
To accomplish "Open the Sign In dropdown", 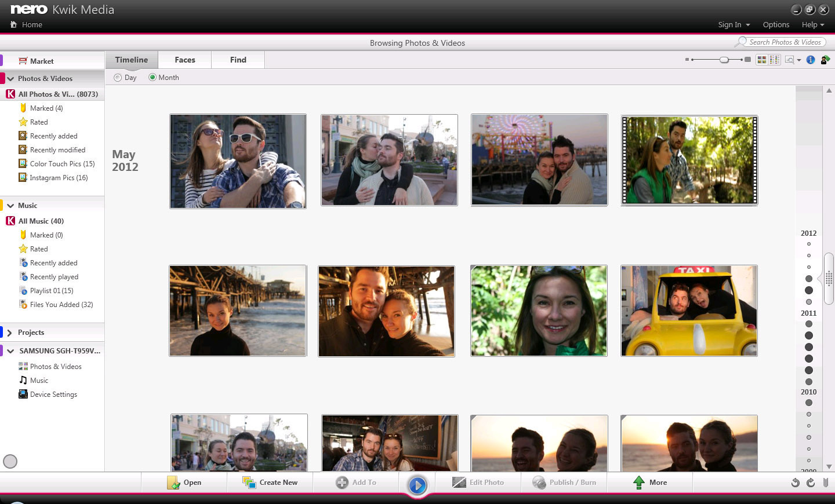I will (734, 25).
